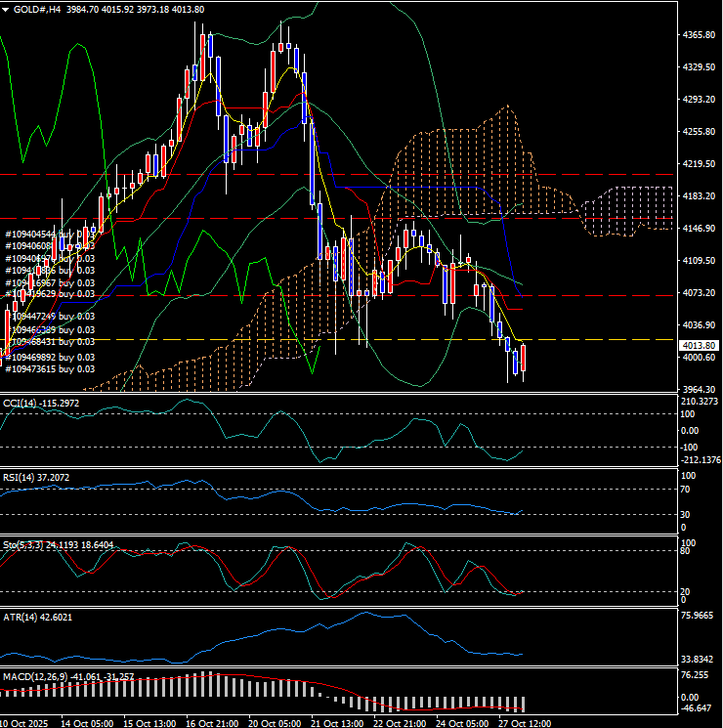Click the Sto(5,3,3) stochastic indicator label
This screenshot has width=723, height=728.
click(23, 543)
